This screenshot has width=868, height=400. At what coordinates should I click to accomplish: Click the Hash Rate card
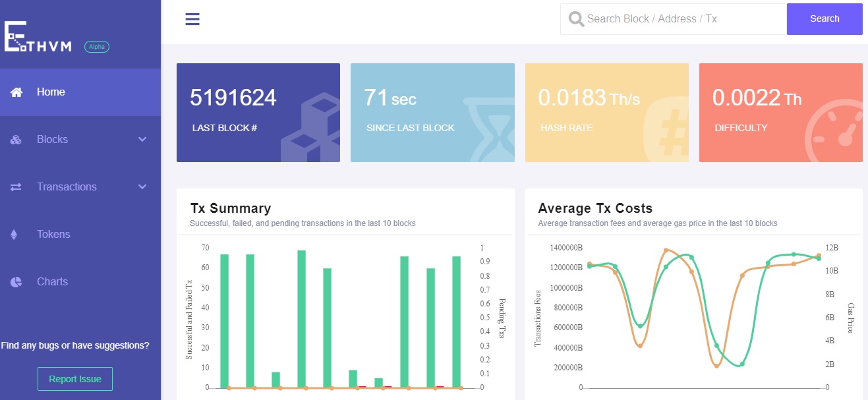(606, 113)
